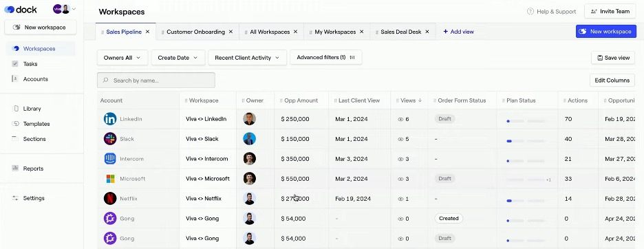Click the views eye icon in Netflix row

(400, 199)
